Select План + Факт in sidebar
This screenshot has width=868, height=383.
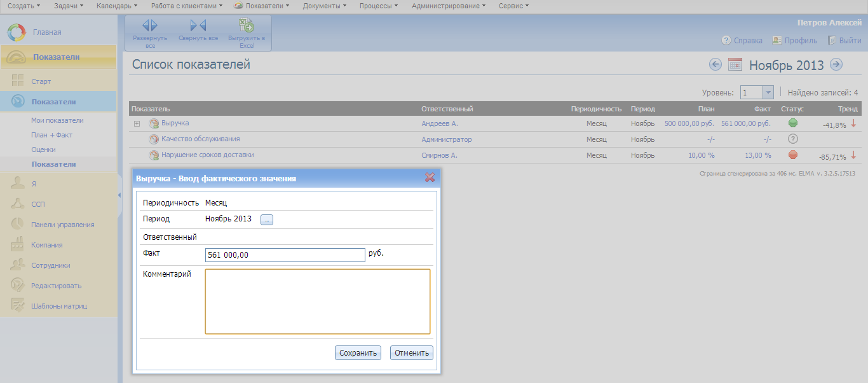(x=51, y=135)
